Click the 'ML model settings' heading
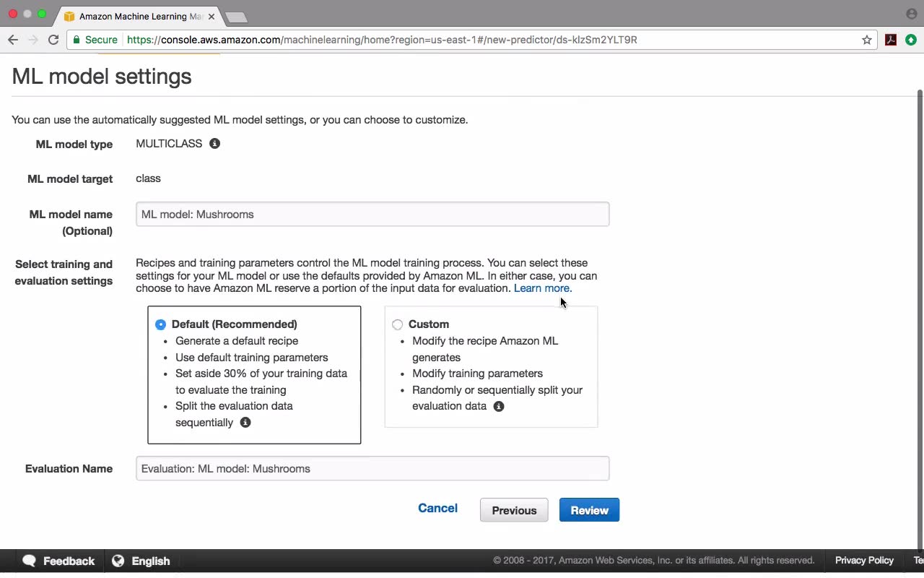The image size is (924, 578). (x=102, y=77)
